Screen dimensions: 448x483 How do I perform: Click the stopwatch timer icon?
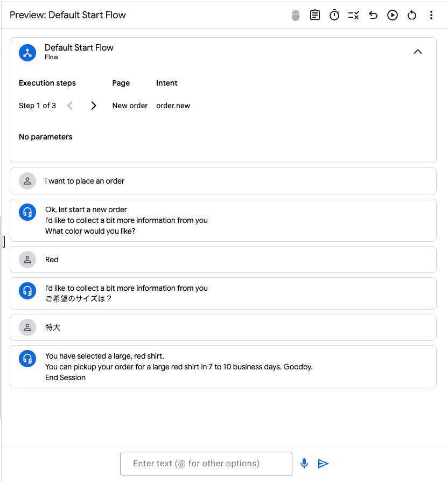click(x=334, y=15)
